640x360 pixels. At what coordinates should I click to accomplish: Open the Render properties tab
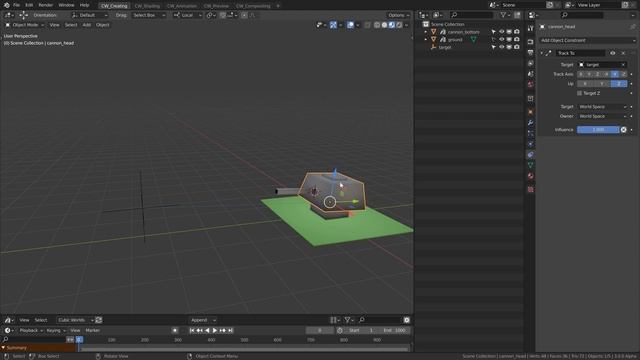click(530, 42)
